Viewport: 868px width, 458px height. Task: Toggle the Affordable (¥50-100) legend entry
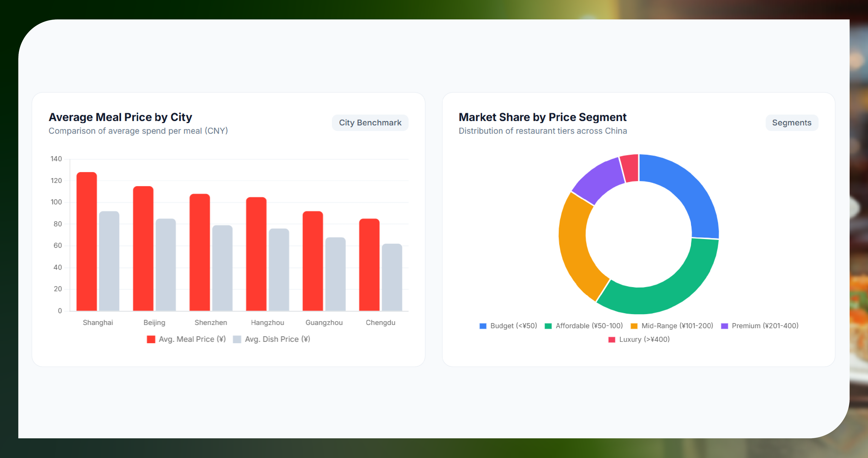[584, 326]
